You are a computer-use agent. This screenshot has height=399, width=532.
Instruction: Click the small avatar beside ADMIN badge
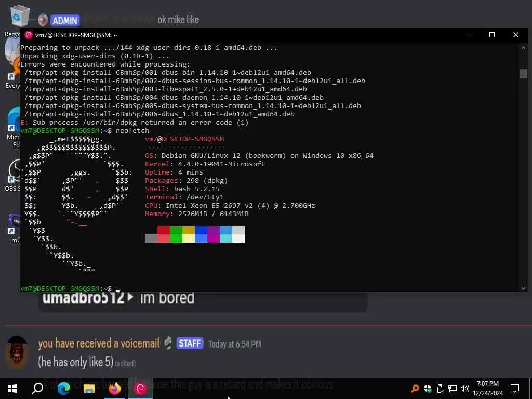pos(43,20)
